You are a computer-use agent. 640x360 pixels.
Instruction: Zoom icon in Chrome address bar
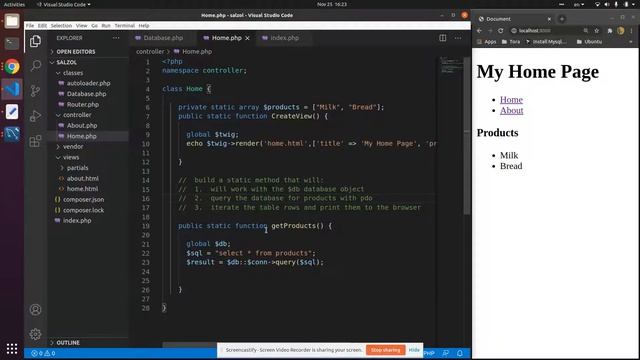tap(586, 31)
